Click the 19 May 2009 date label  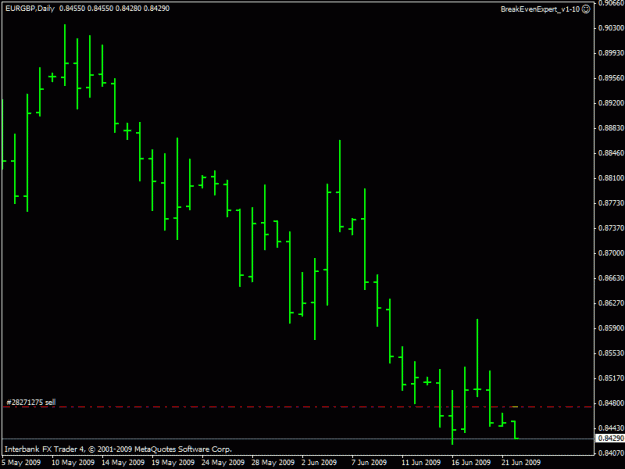(173, 462)
